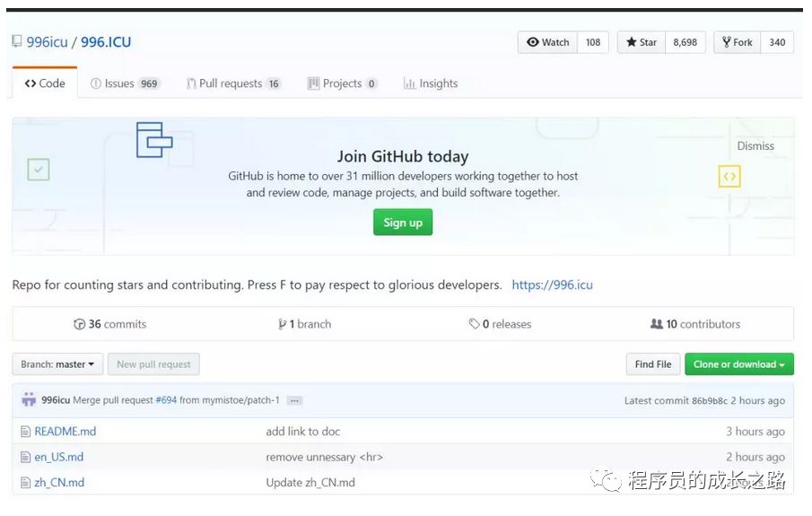Open the 996icu commit author link

pyautogui.click(x=56, y=400)
